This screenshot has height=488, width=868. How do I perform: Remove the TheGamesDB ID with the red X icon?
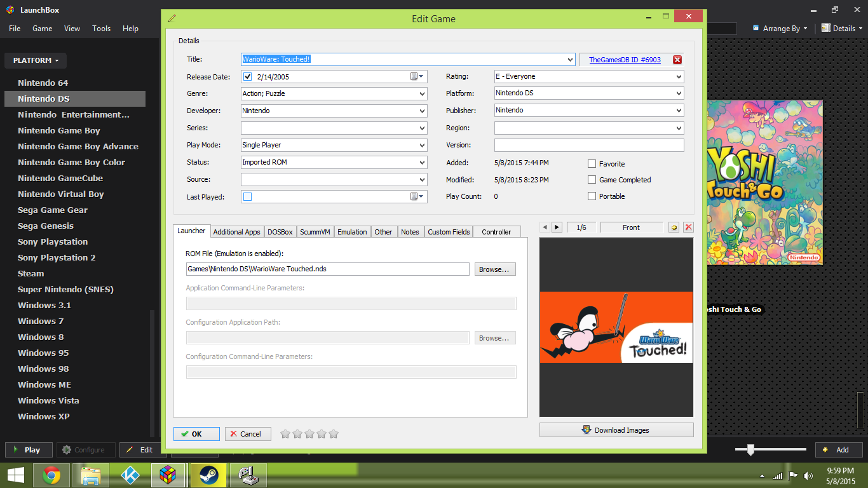click(677, 59)
